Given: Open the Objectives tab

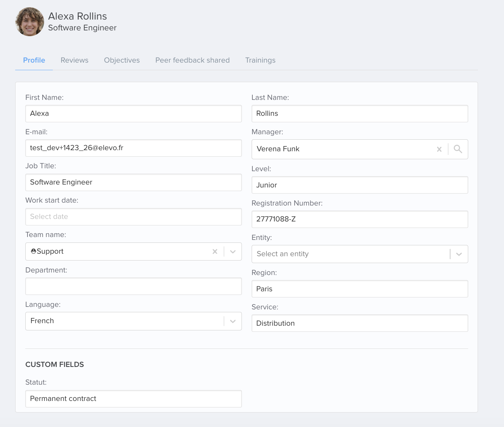Looking at the screenshot, I should 122,60.
